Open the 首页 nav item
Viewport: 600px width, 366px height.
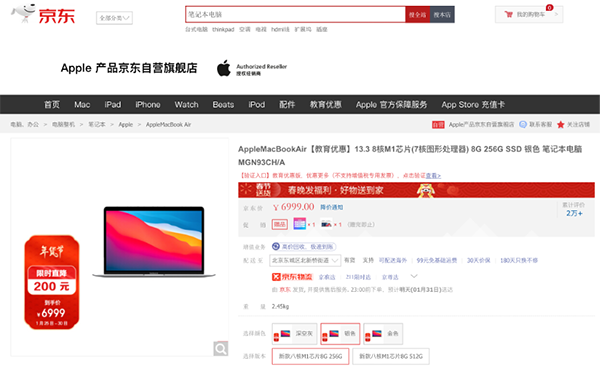pos(52,105)
